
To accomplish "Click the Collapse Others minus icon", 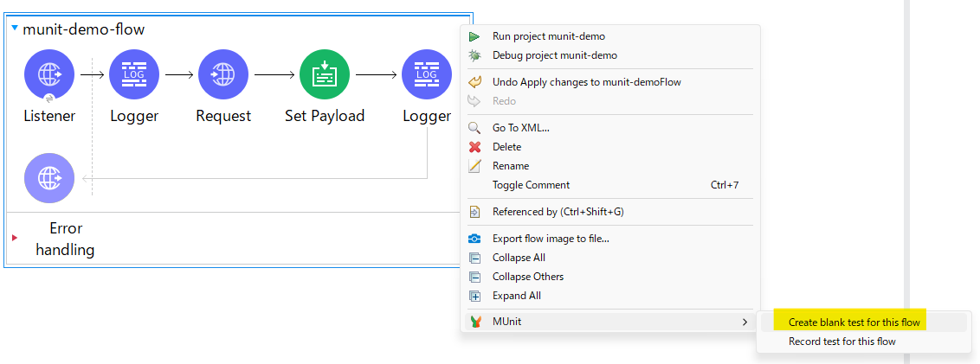I will pyautogui.click(x=475, y=277).
